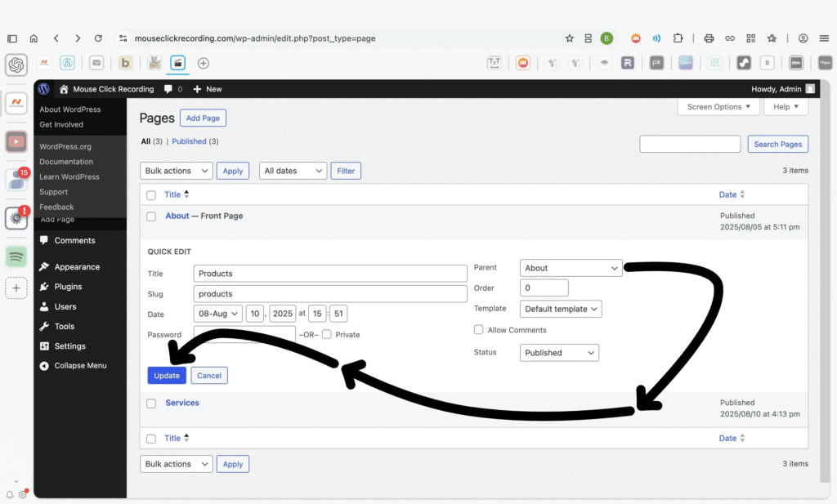The image size is (837, 504).
Task: Click into the Search Pages text field
Action: pyautogui.click(x=690, y=145)
